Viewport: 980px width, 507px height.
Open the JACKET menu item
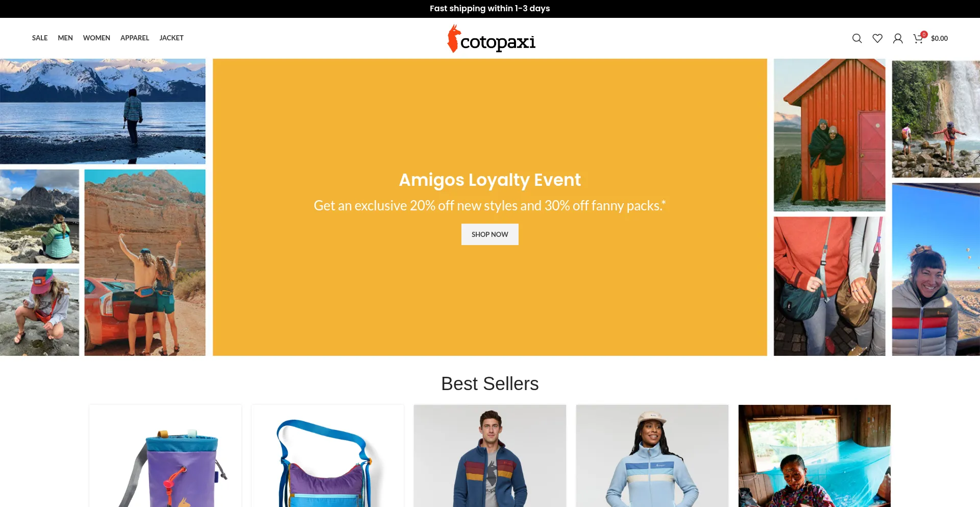pyautogui.click(x=171, y=38)
